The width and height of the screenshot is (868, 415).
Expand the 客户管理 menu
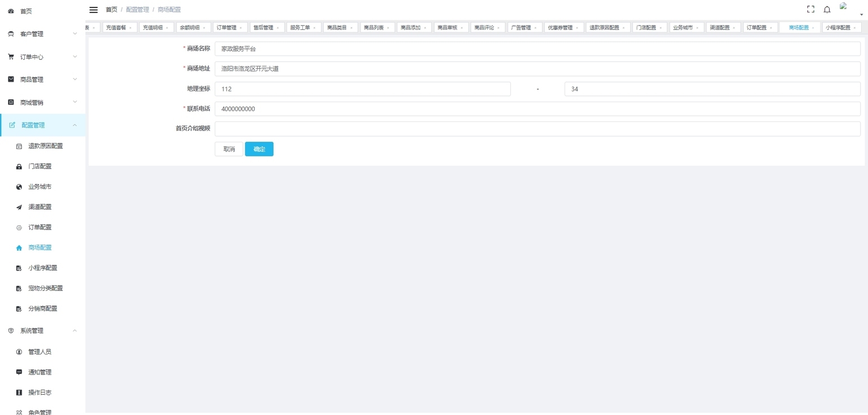click(x=43, y=34)
